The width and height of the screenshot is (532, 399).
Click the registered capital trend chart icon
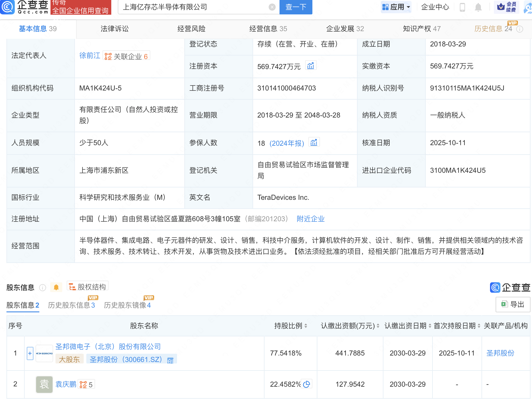click(310, 66)
